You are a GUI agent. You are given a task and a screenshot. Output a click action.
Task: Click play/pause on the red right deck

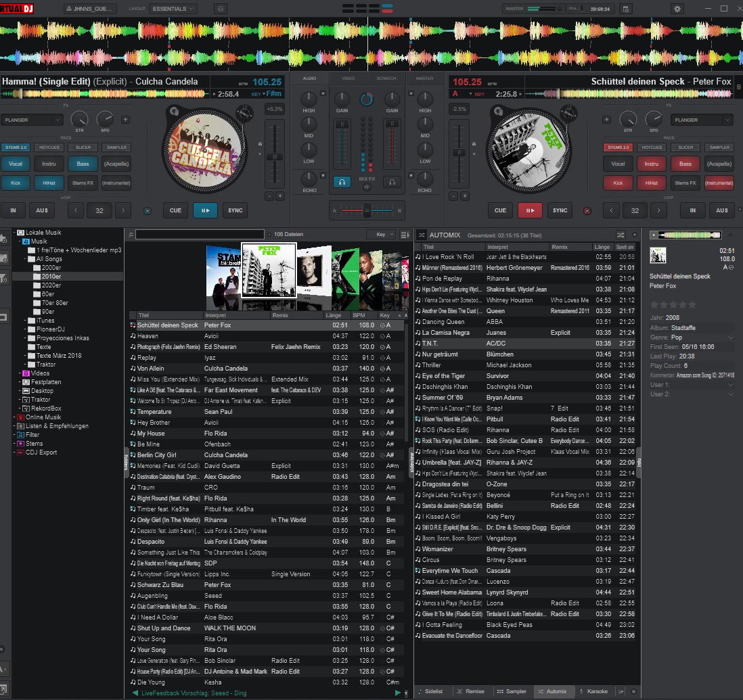[x=531, y=210]
